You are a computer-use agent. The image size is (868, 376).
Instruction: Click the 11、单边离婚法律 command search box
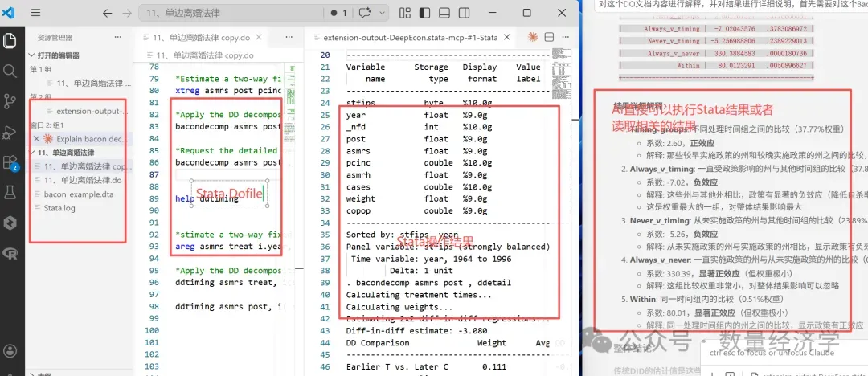(231, 13)
